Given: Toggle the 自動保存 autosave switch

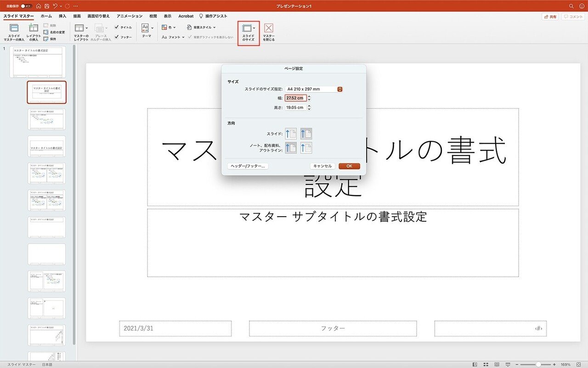Looking at the screenshot, I should coord(26,6).
